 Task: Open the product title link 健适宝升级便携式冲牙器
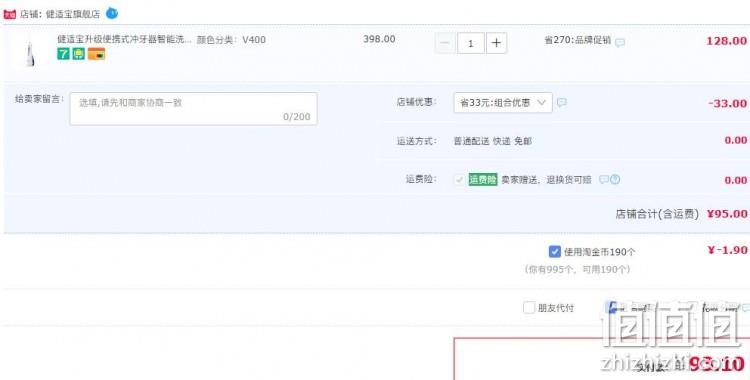click(124, 39)
